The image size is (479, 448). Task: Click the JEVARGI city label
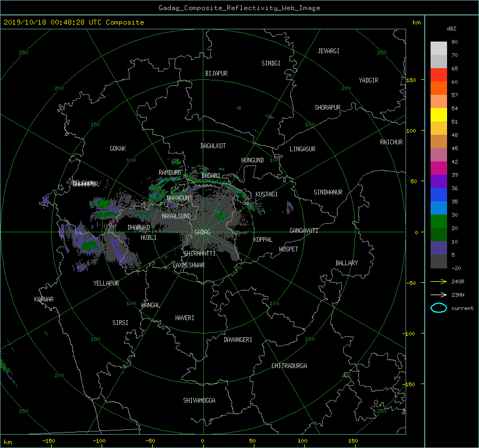(x=328, y=51)
